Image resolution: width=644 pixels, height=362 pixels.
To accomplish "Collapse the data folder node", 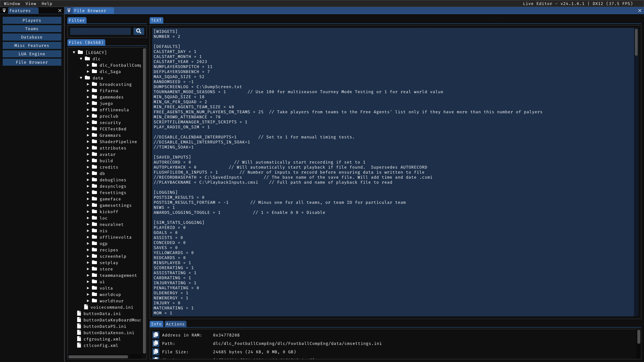I will tap(81, 78).
